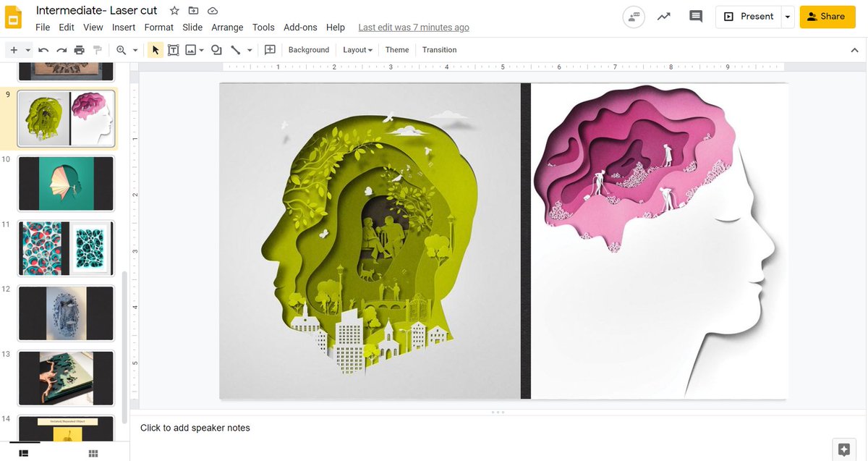Check the cloud document status icon
The image size is (868, 461).
click(x=213, y=11)
